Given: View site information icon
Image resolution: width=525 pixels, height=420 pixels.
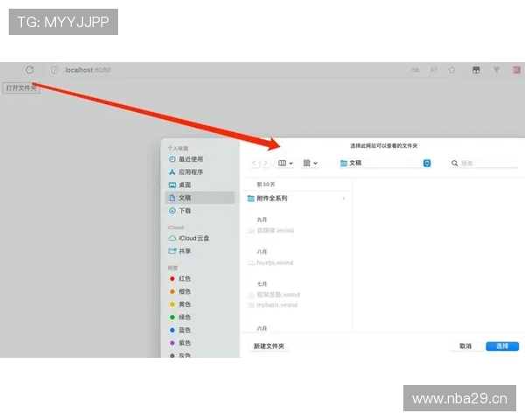Looking at the screenshot, I should [54, 70].
